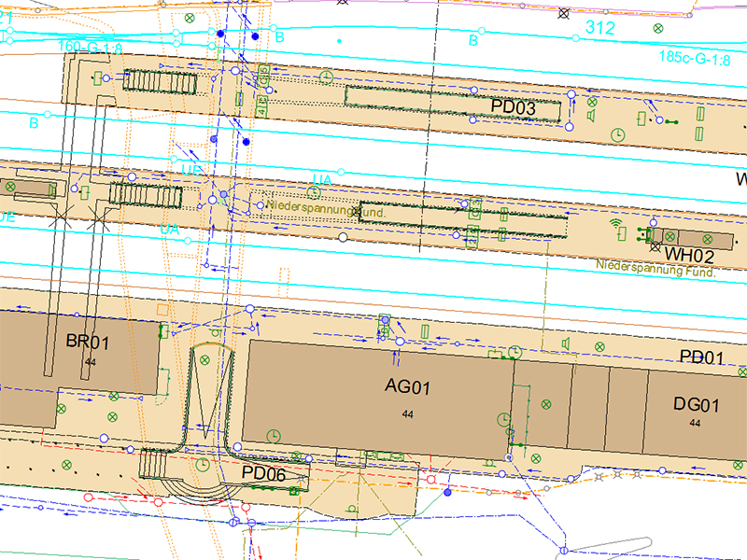
Task: Select the loudspeaker symbol left of PD01
Action: [566, 345]
